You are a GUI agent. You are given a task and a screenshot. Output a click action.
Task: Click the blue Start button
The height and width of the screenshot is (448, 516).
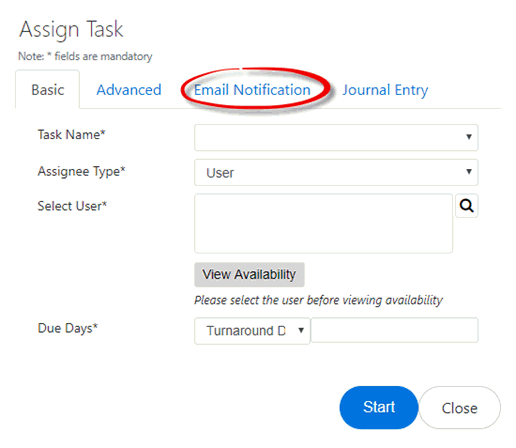(379, 407)
